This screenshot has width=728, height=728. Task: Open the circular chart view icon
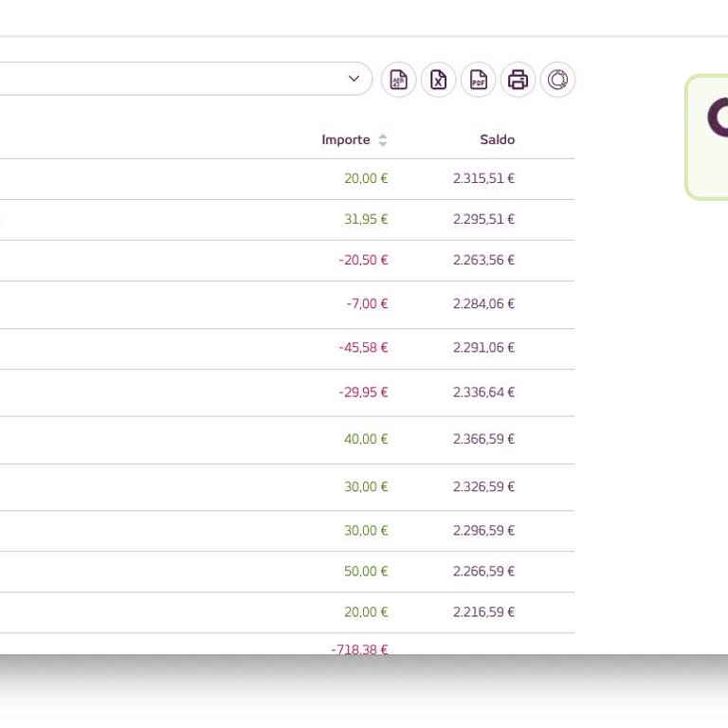pos(557,80)
